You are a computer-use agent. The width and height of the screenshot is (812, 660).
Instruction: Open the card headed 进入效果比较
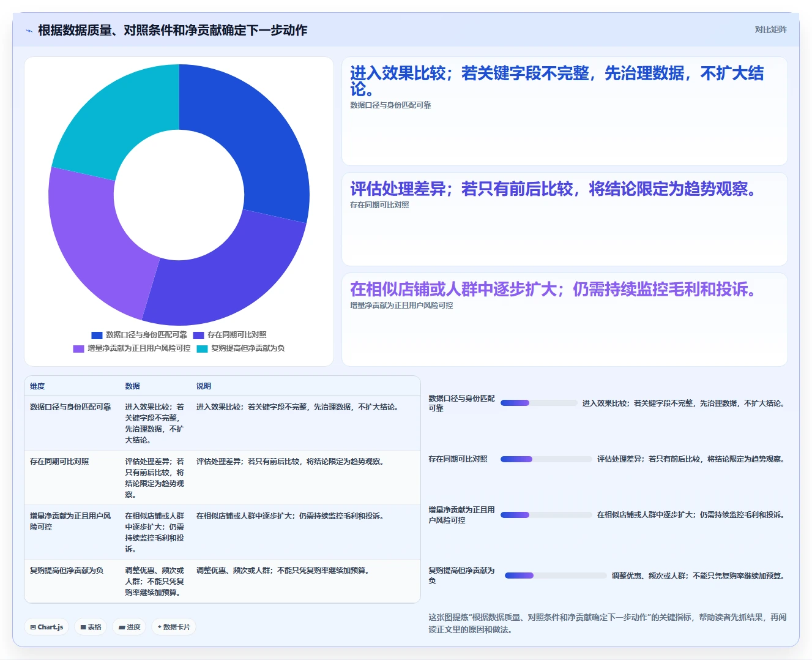564,111
